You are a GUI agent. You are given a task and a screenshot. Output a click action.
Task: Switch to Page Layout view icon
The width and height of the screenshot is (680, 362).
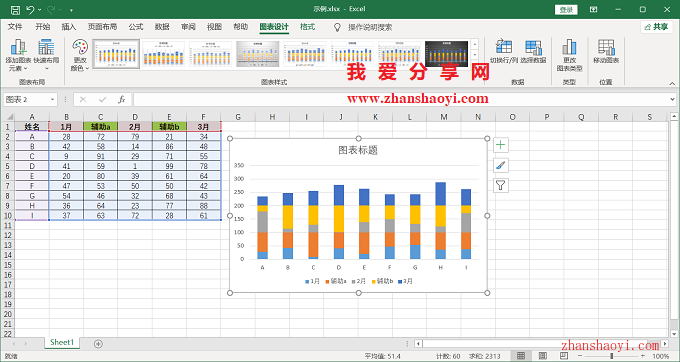coord(543,356)
